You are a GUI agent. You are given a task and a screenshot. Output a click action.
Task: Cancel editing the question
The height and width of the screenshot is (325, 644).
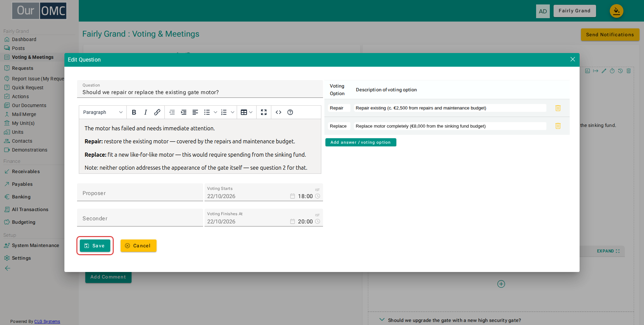click(138, 246)
